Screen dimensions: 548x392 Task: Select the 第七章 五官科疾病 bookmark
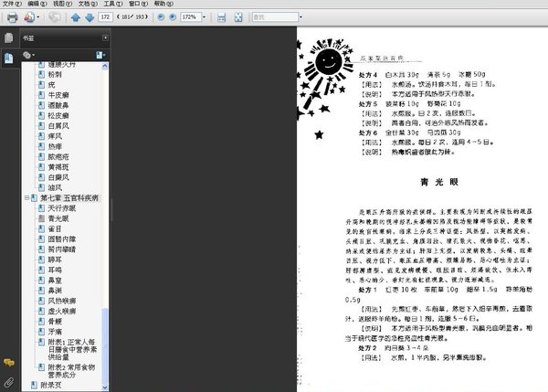click(69, 198)
